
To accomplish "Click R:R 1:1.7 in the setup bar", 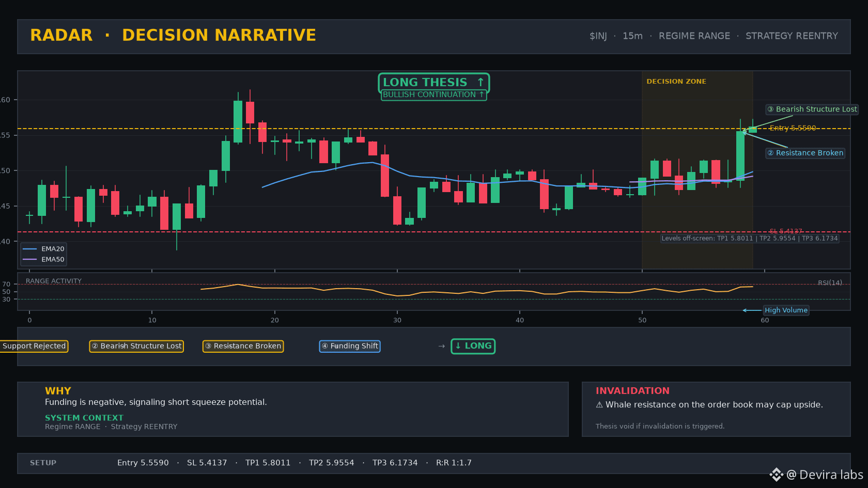I will click(x=454, y=463).
